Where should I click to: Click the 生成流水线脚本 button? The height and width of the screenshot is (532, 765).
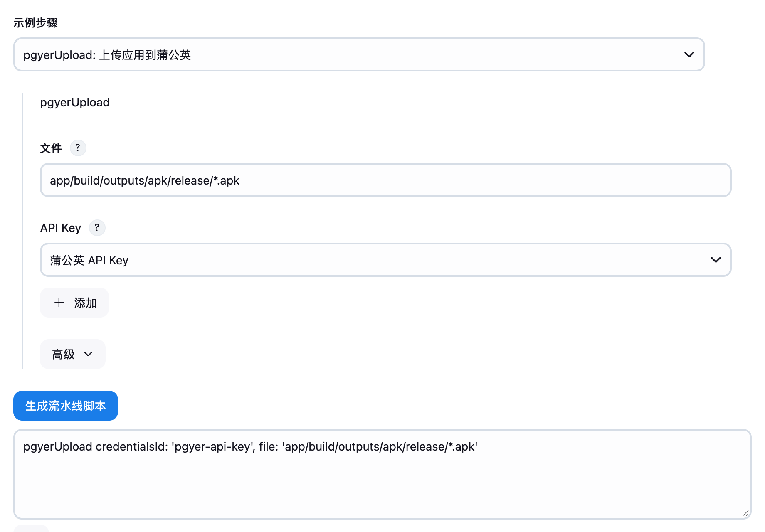[66, 406]
